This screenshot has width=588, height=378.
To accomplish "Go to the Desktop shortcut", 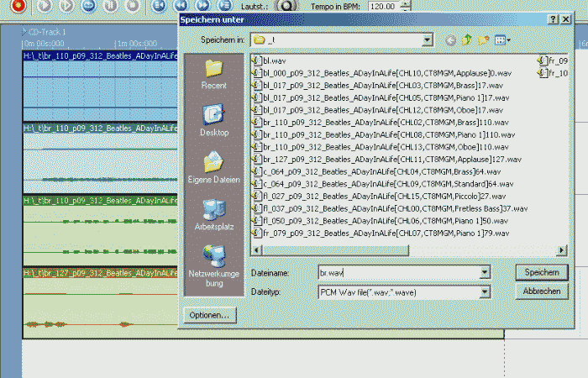I will 213,120.
